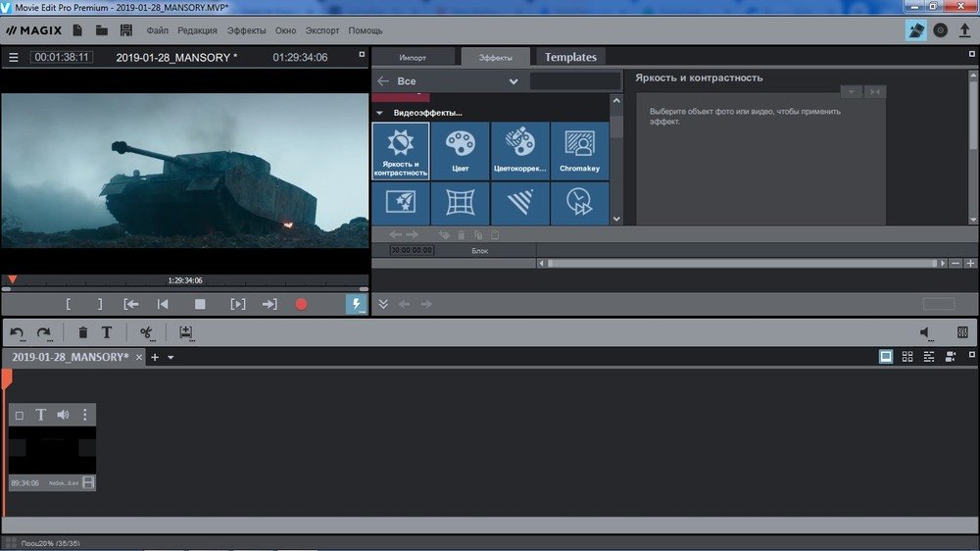Click the round disc burn icon
The height and width of the screenshot is (551, 980).
pyautogui.click(x=940, y=30)
